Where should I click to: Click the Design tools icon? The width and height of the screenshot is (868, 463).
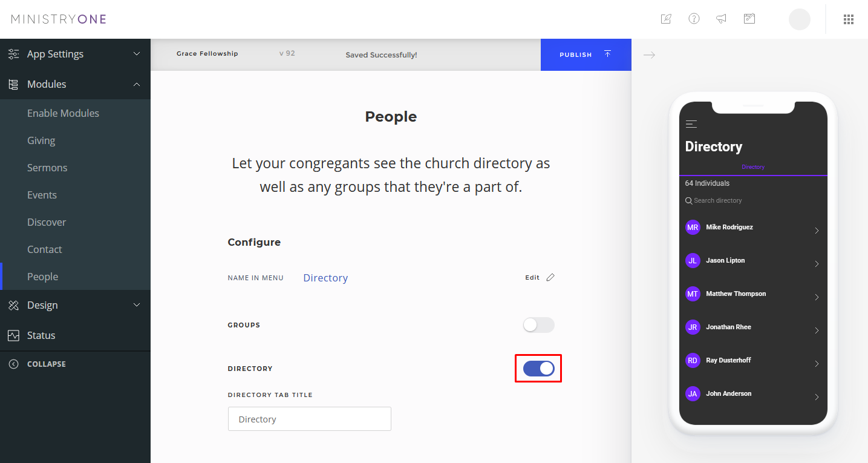pyautogui.click(x=13, y=305)
